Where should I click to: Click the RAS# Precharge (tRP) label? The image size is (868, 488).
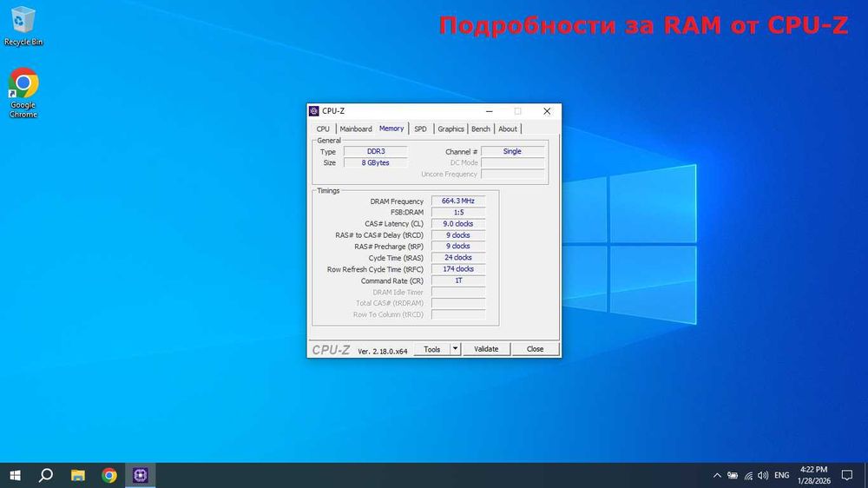389,247
